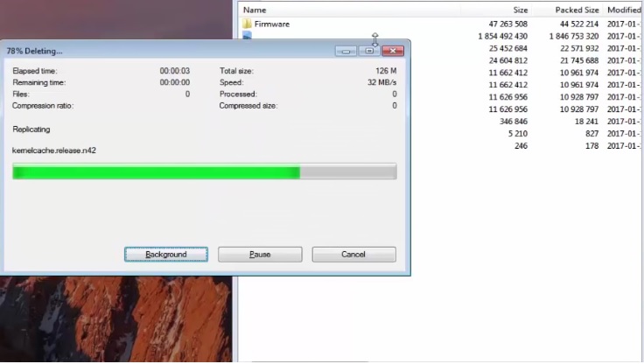This screenshot has height=364, width=644.
Task: Select packed size 44 522 214
Action: [579, 24]
